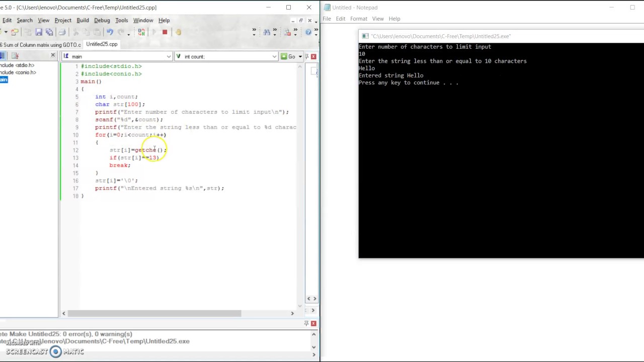This screenshot has width=644, height=362.
Task: Pin the navigation bar with pushpin icon
Action: coord(306,56)
